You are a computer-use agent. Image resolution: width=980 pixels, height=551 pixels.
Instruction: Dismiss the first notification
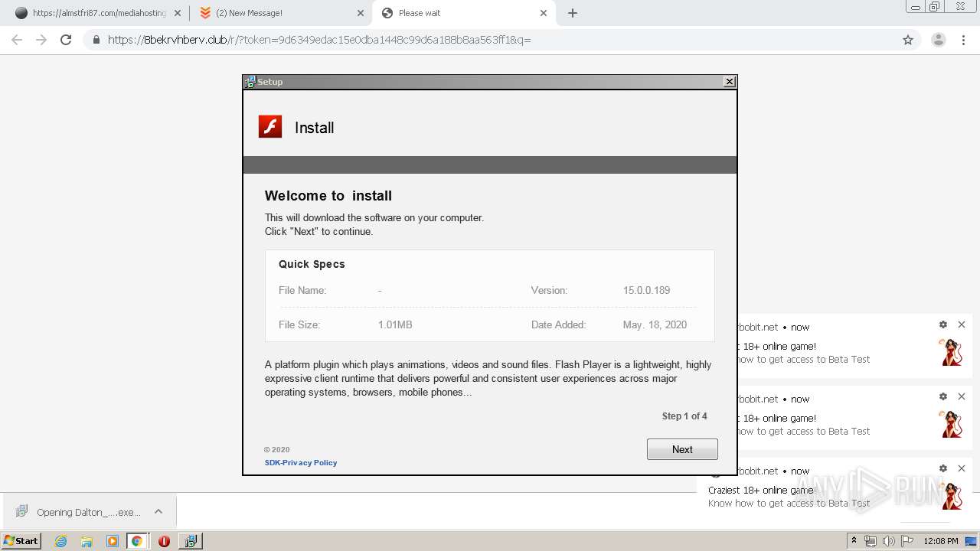[x=962, y=324]
